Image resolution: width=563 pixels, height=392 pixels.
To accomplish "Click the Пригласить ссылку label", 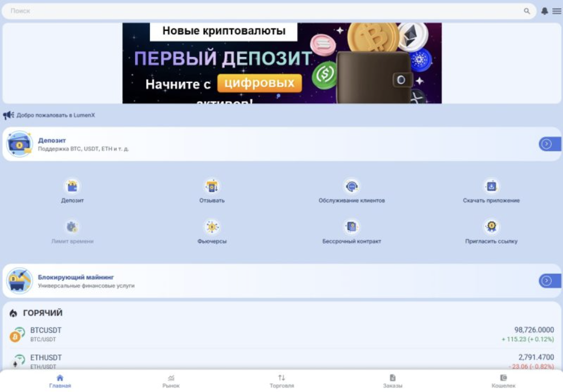I will (x=491, y=241).
